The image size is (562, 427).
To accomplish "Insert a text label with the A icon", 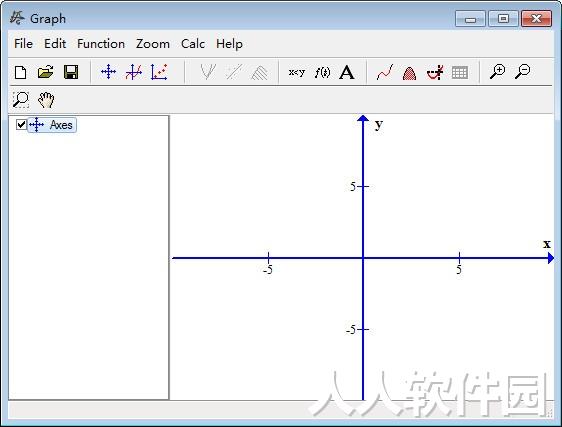I will point(347,72).
